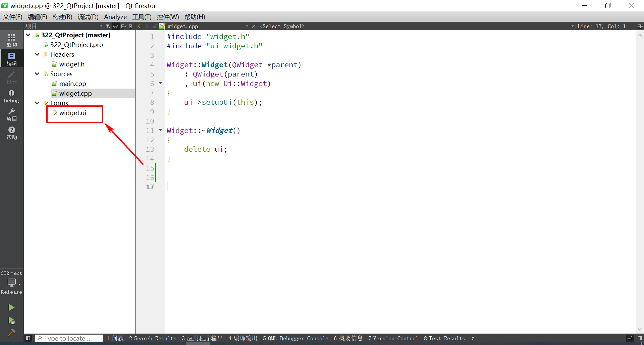Open the 帮助(H) menu
The width and height of the screenshot is (644, 345).
tap(195, 17)
